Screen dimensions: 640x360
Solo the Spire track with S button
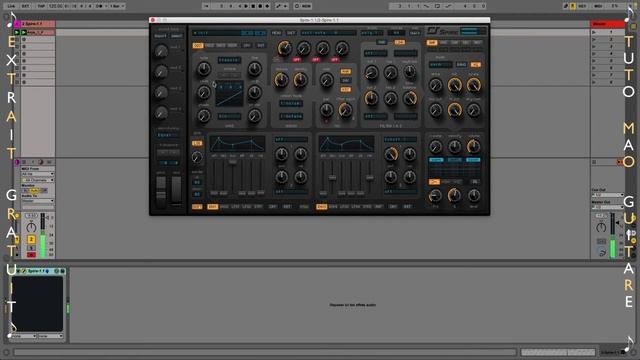point(31,248)
